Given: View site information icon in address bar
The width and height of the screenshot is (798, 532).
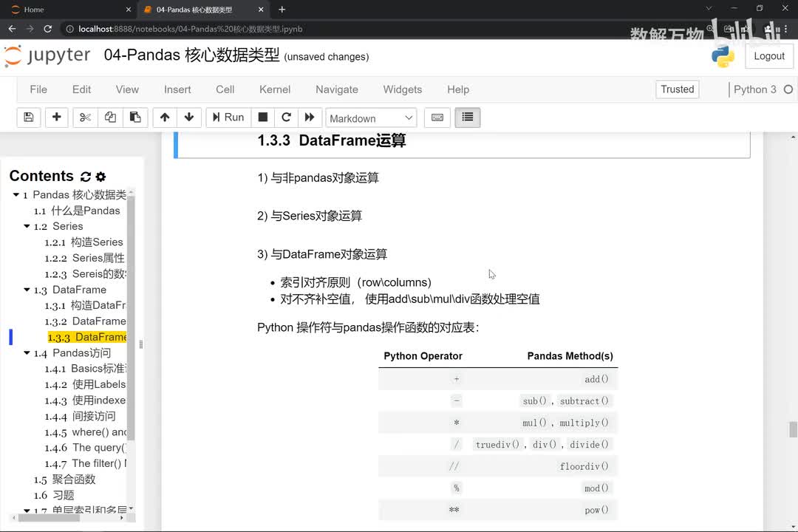Looking at the screenshot, I should 69,29.
